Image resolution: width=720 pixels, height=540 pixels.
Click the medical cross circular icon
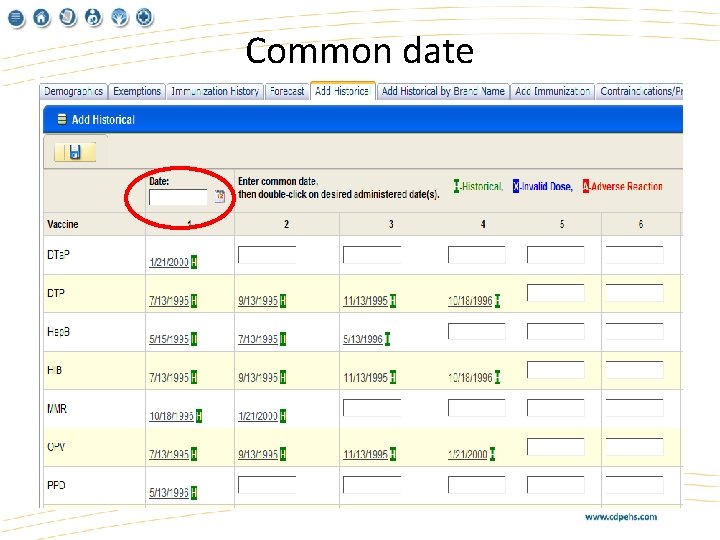coord(145,17)
